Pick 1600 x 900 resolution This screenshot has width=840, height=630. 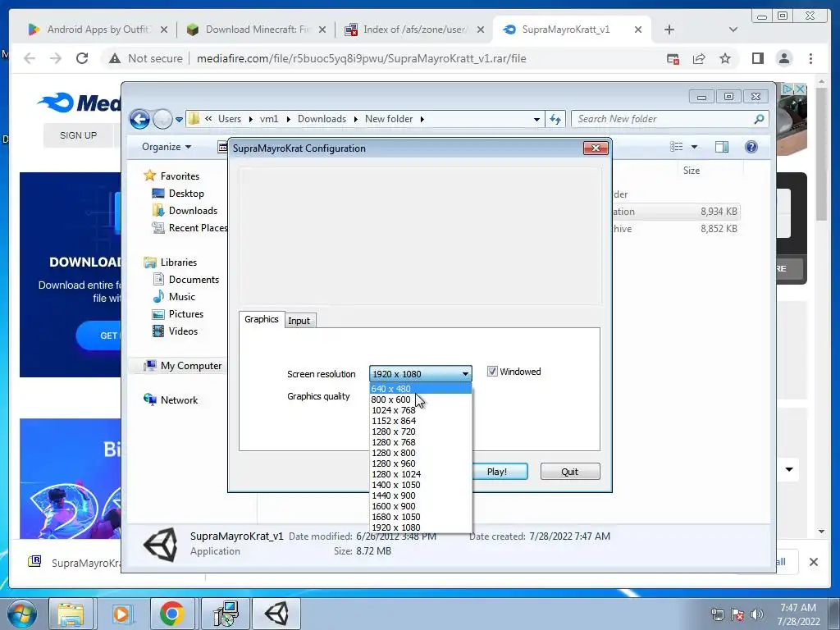click(x=421, y=506)
